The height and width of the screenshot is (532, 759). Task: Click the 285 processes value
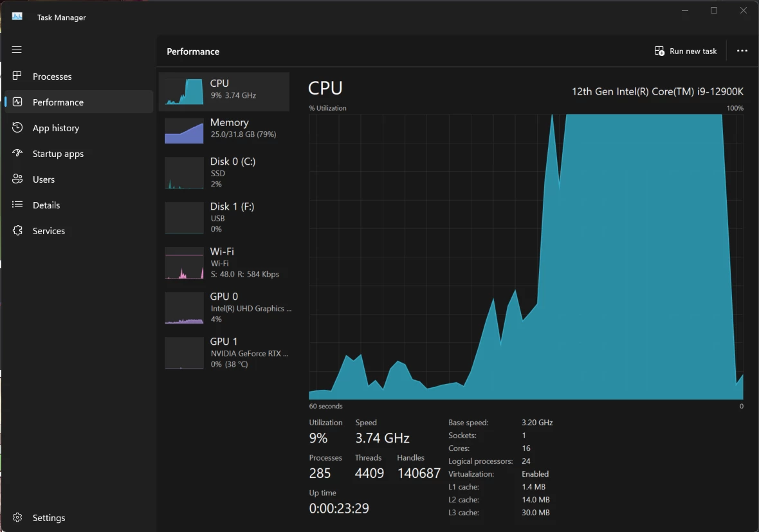coord(320,473)
